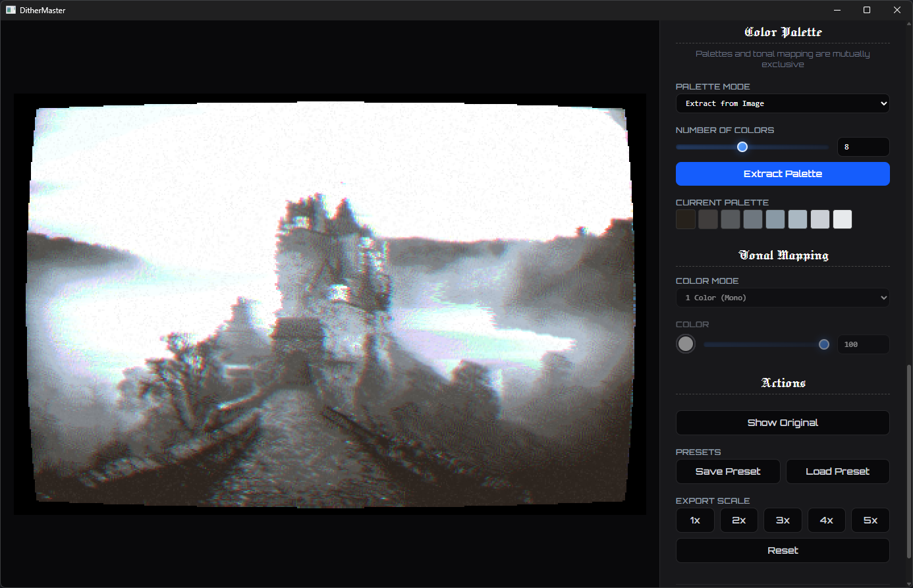Select the eighth lightest palette swatch
Viewport: 913px width, 588px height.
843,219
